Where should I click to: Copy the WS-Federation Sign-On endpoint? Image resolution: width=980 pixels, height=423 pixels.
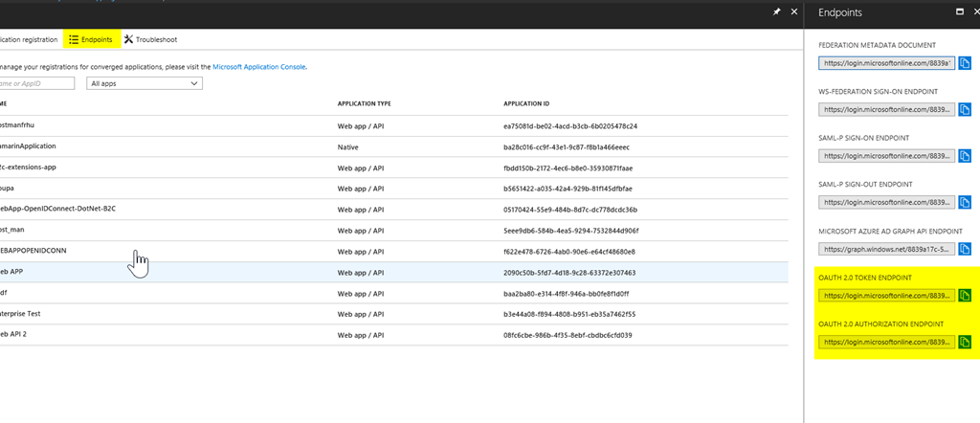pos(965,109)
